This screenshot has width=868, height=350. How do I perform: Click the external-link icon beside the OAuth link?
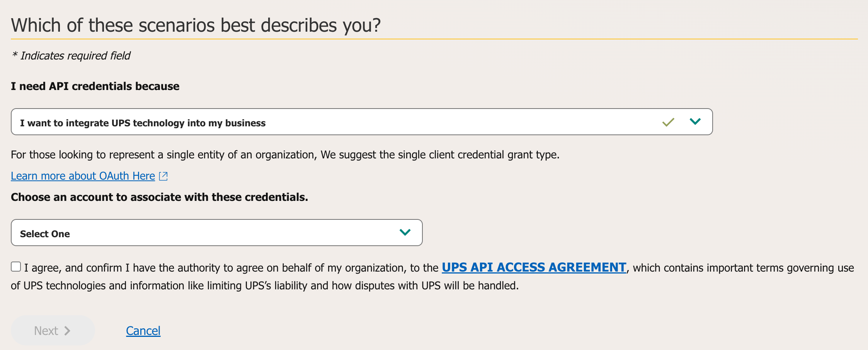tap(163, 176)
